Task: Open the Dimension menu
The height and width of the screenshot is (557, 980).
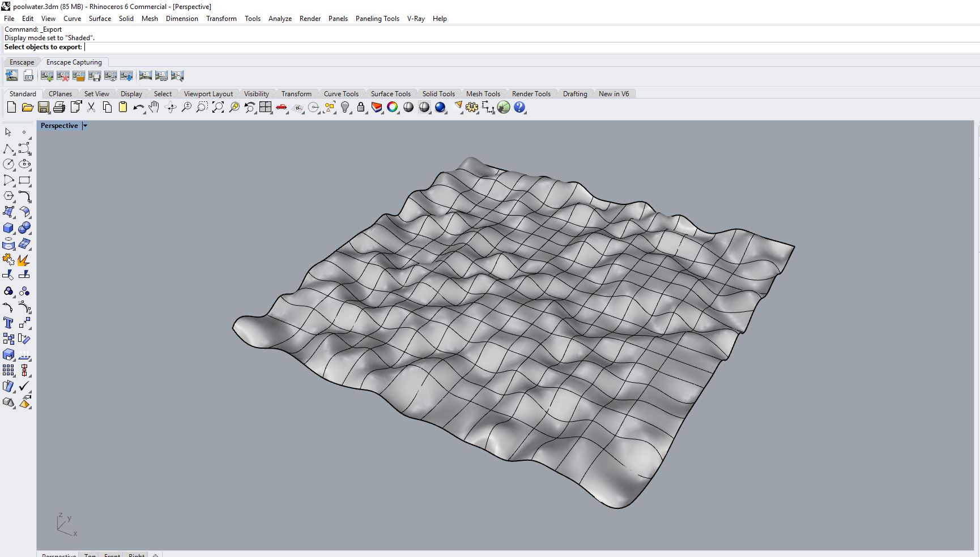Action: (x=182, y=18)
